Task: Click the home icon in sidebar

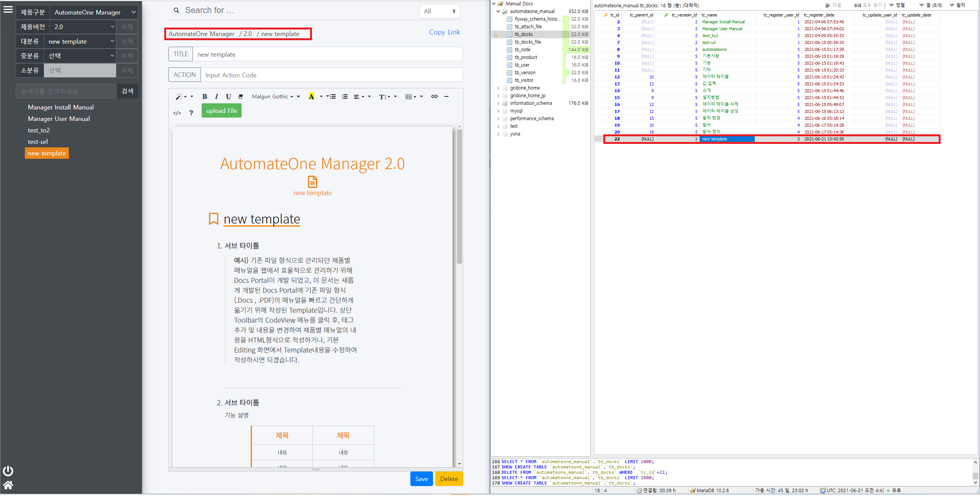Action: [8, 485]
